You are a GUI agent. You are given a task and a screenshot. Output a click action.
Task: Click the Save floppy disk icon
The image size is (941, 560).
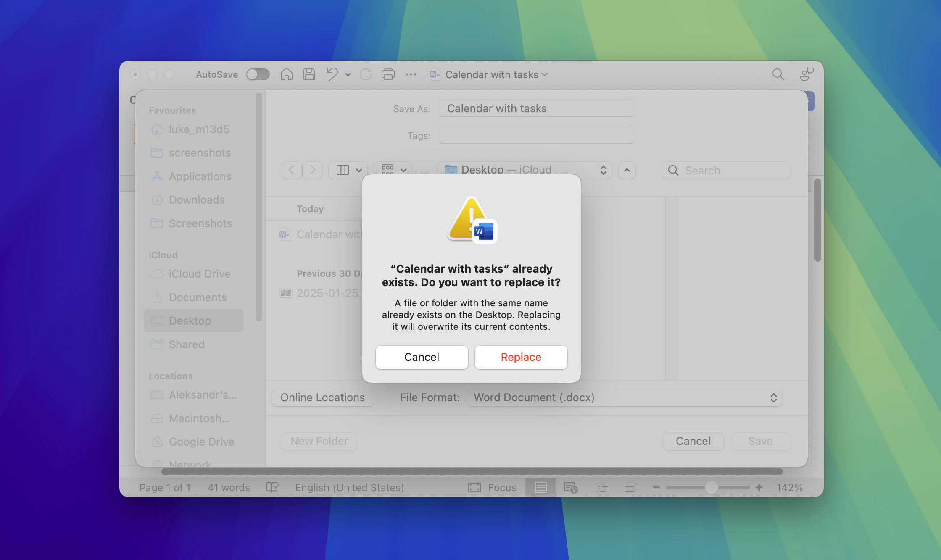pos(309,74)
